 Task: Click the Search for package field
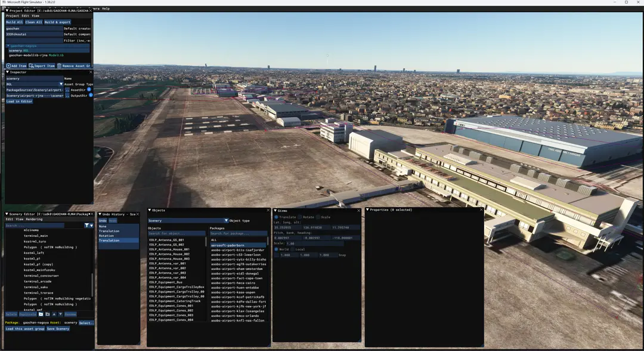pos(238,233)
